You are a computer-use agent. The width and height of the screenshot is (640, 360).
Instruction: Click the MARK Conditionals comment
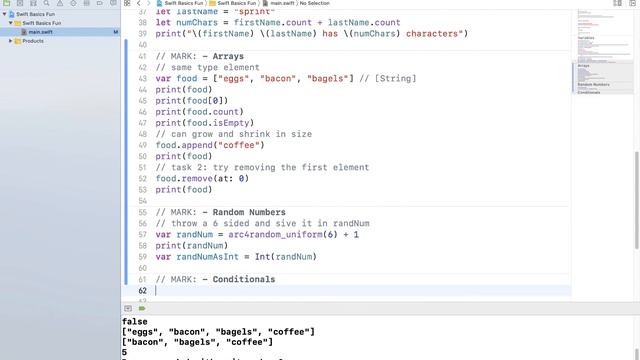pyautogui.click(x=215, y=279)
